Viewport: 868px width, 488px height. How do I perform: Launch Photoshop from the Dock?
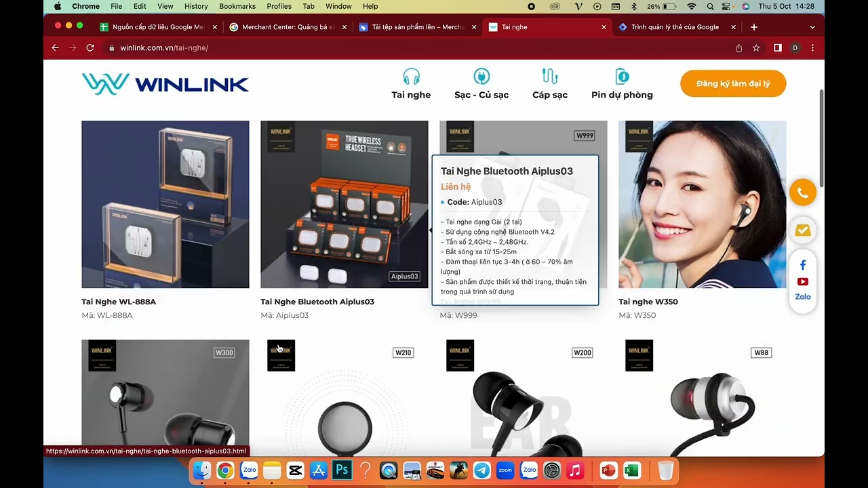coord(342,470)
